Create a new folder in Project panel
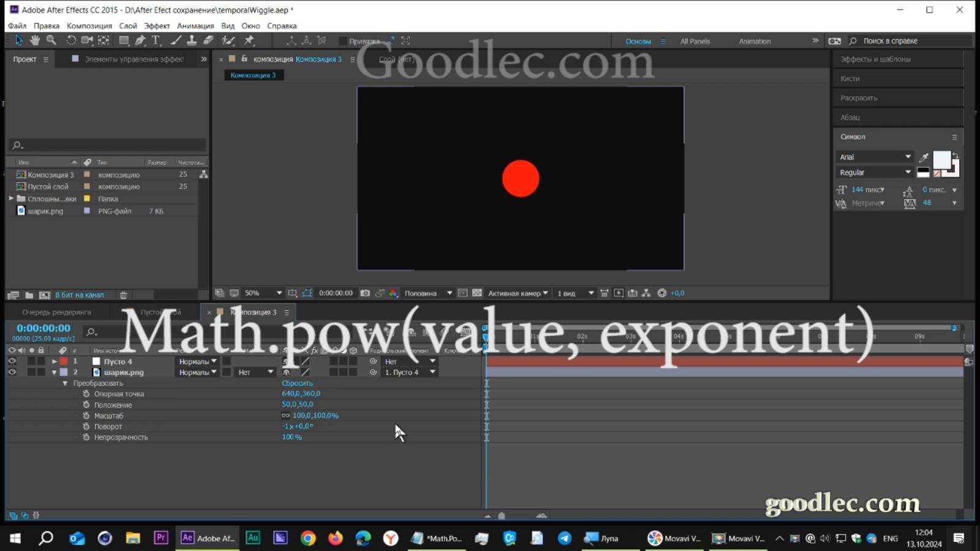 (29, 295)
